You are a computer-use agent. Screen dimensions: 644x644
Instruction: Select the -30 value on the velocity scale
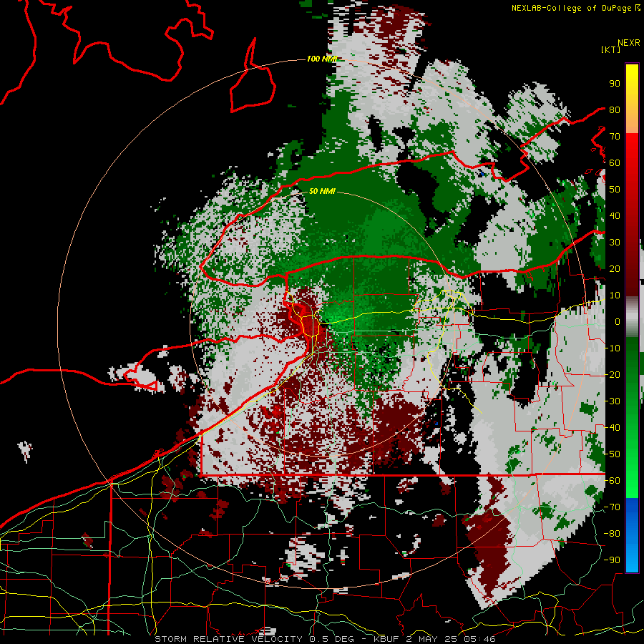coord(612,401)
